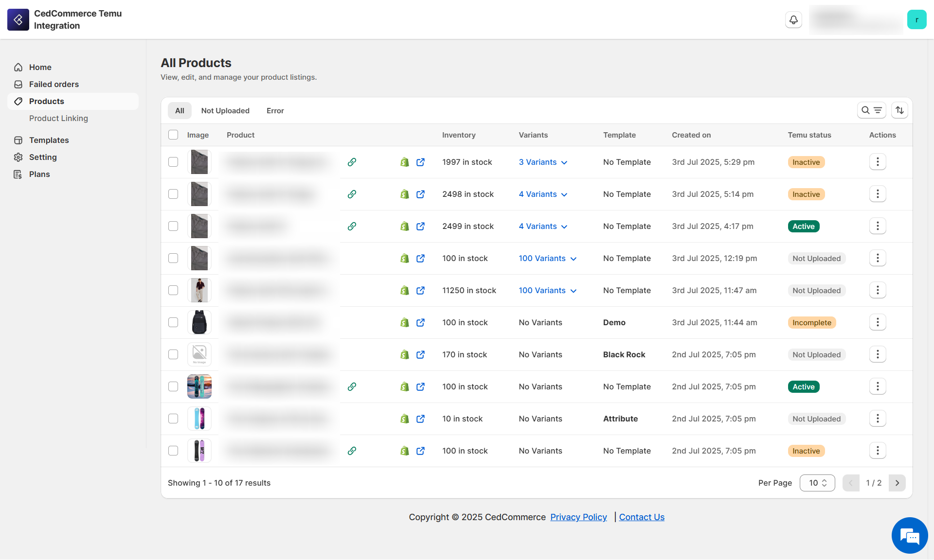Open the Privacy Policy link
This screenshot has width=934, height=560.
578,517
